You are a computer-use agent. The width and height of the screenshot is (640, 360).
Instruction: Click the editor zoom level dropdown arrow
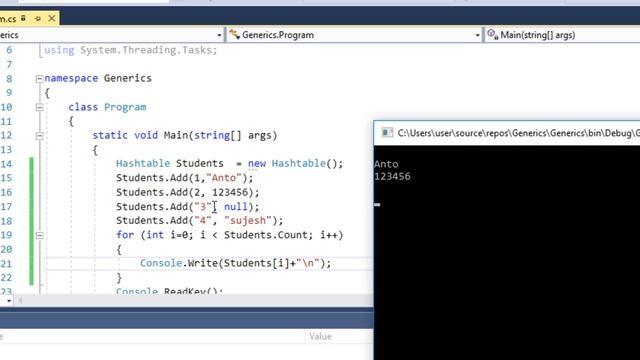coord(9,301)
